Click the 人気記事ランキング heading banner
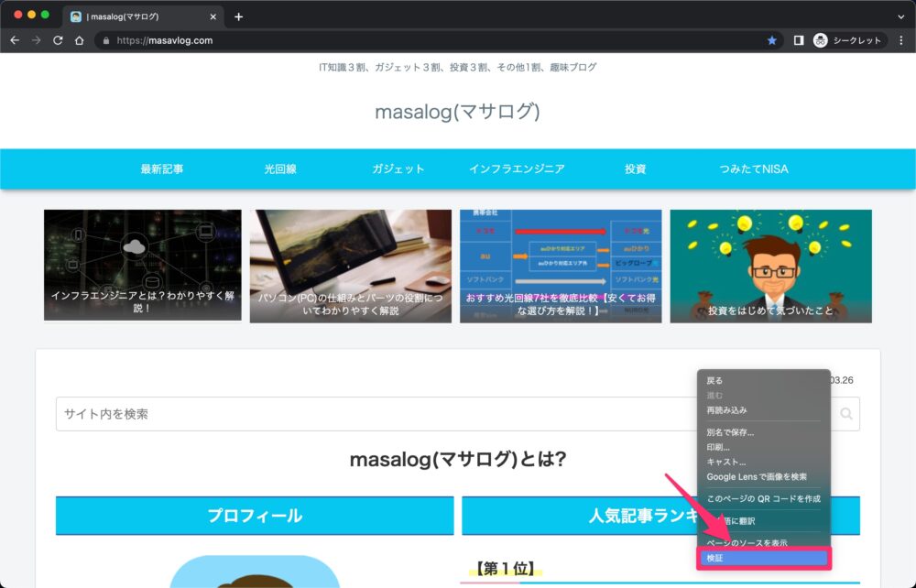 (660, 516)
